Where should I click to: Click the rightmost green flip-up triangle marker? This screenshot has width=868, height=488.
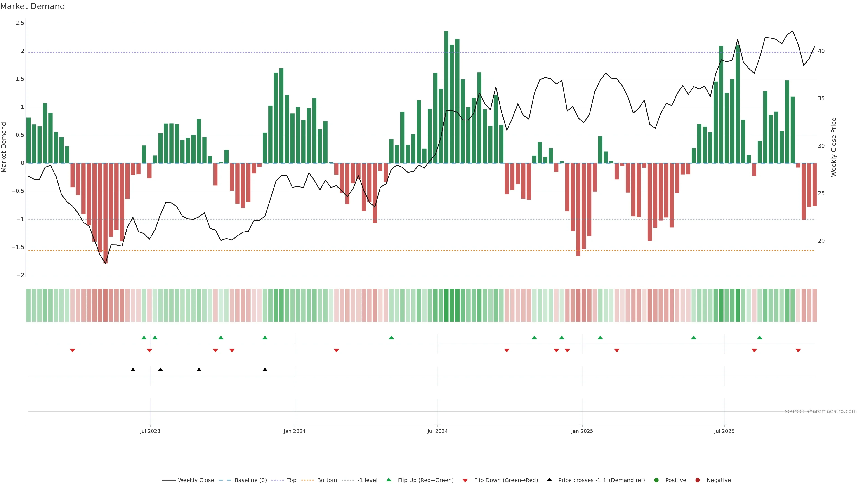pos(759,338)
